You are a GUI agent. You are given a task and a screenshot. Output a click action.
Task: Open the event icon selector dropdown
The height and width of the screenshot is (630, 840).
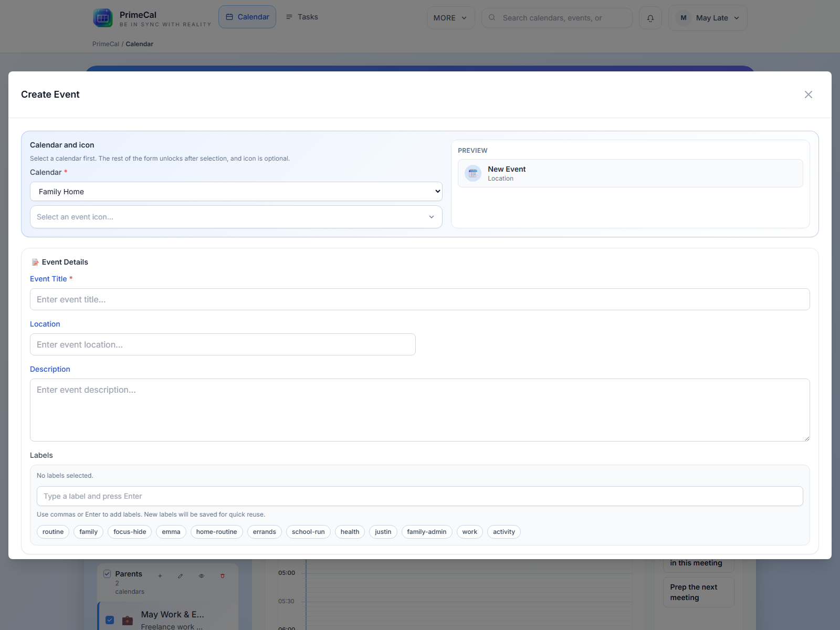[x=236, y=217]
